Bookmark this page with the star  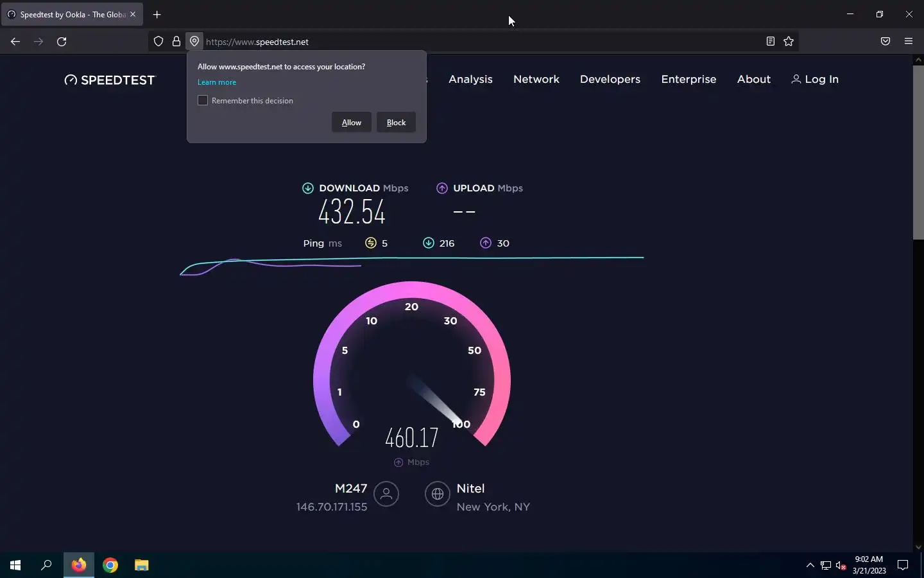(x=789, y=42)
